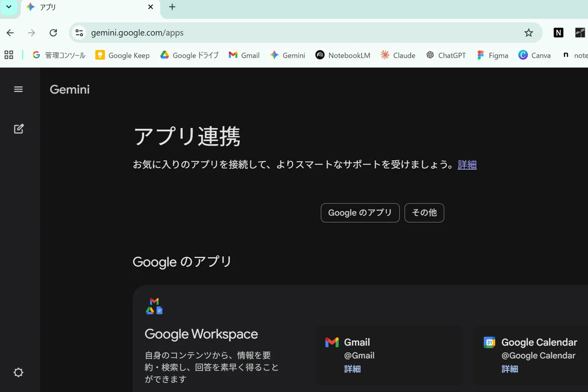Open the Figma bookmark
Screen dimensions: 588x392
(x=492, y=55)
